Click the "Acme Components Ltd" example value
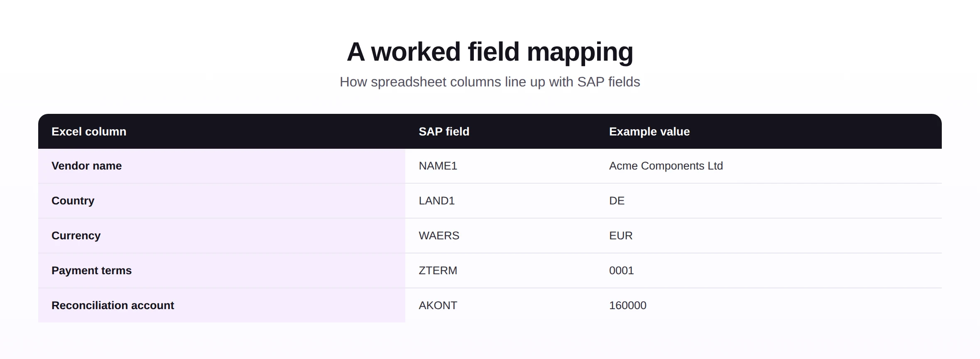Viewport: 980px width, 359px height. coord(666,166)
